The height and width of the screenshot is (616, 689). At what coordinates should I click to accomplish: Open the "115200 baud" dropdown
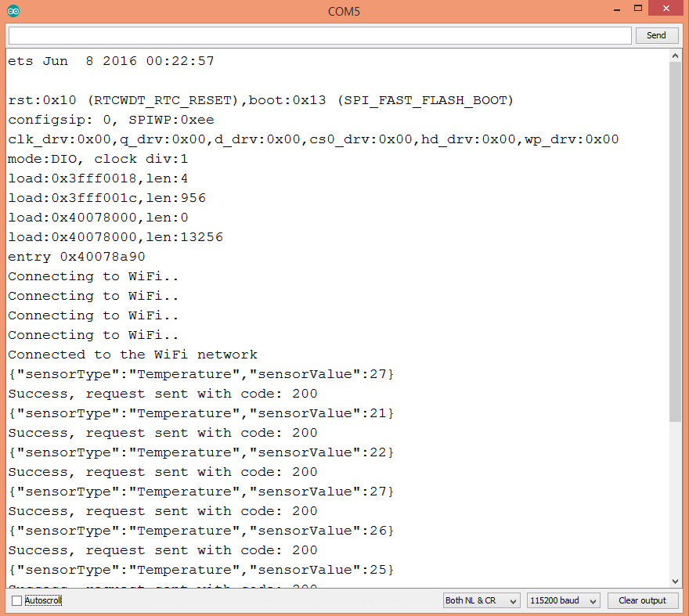[x=562, y=600]
